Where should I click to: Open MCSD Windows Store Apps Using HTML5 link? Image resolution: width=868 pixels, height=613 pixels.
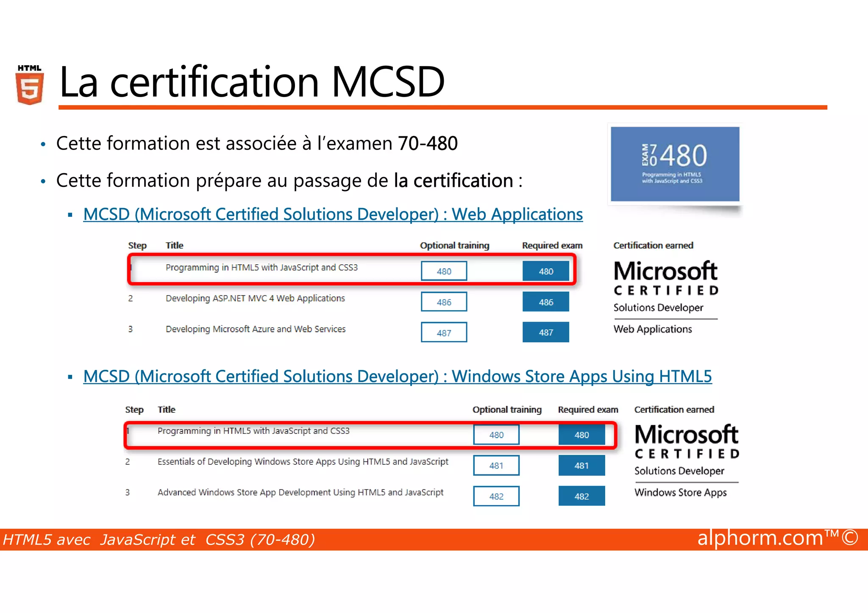click(x=397, y=377)
